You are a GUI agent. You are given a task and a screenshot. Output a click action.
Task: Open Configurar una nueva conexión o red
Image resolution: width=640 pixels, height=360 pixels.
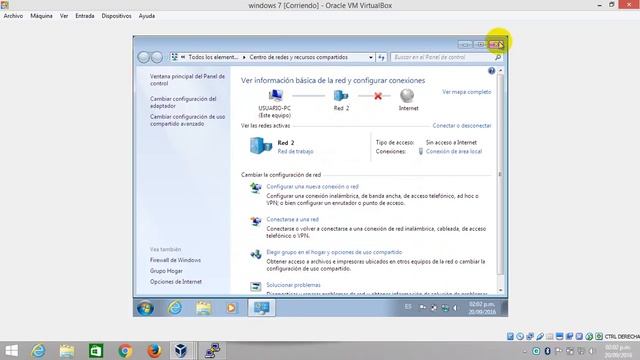coord(313,187)
